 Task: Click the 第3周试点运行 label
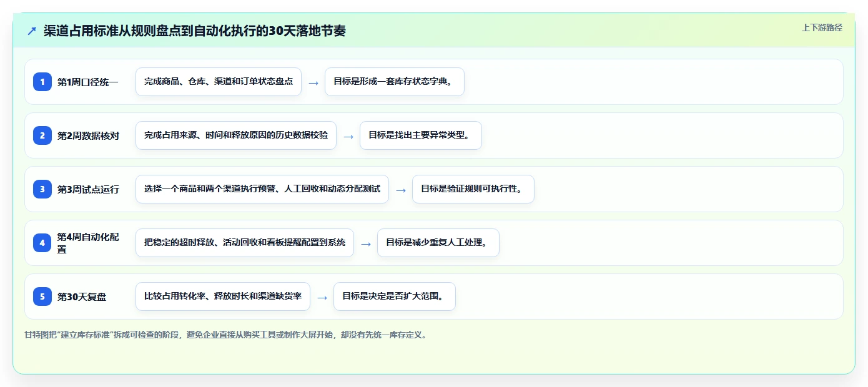(x=88, y=189)
